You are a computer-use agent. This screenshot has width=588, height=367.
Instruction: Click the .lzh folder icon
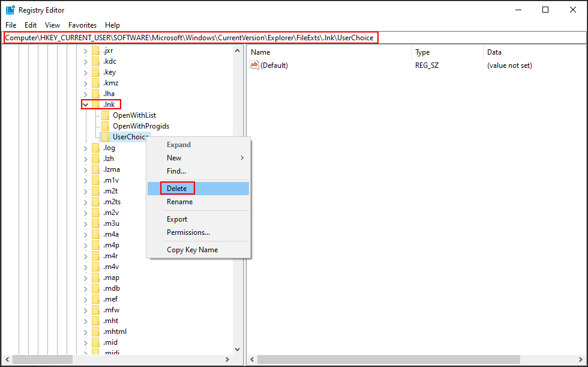[95, 159]
